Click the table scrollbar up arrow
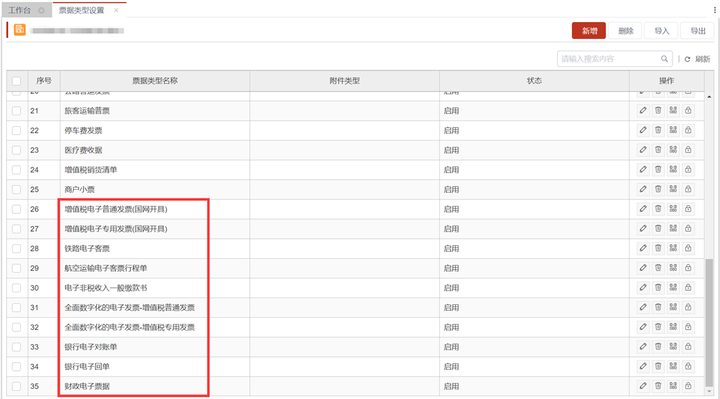The width and height of the screenshot is (720, 399). pos(709,96)
